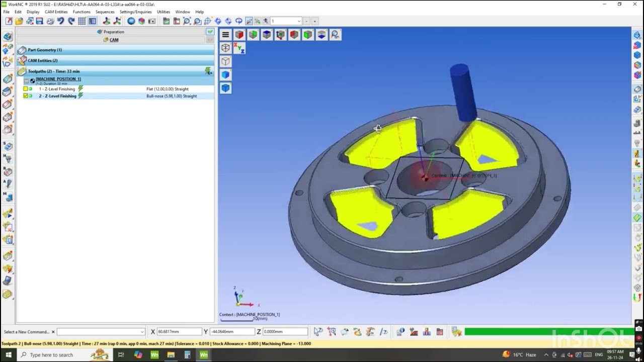Click the Windows Start button
This screenshot has height=362, width=644.
[x=8, y=355]
